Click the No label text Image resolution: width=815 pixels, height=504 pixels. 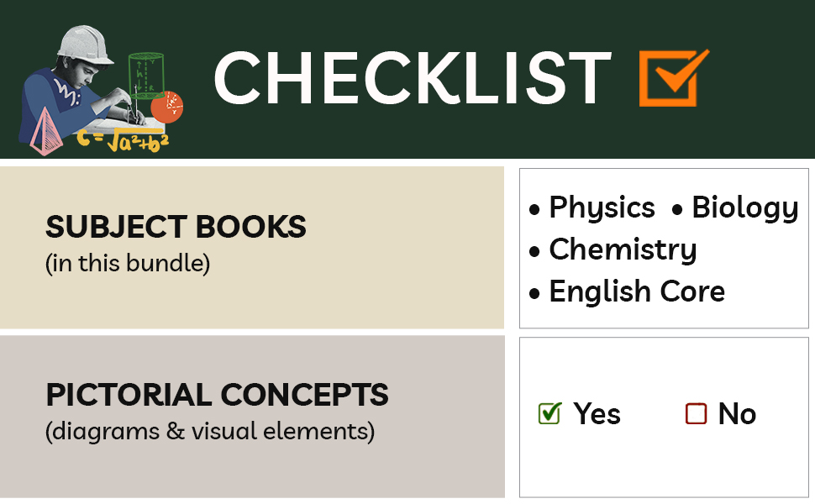tap(737, 413)
